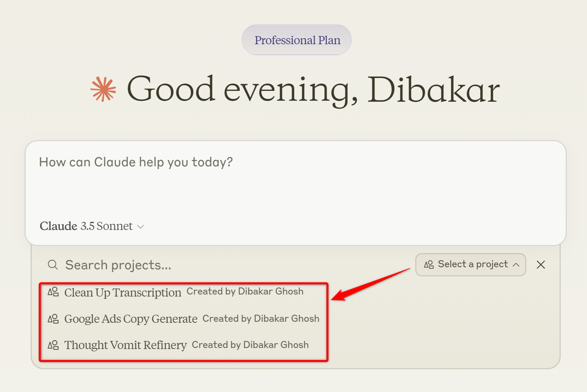Click the project icon beside Thought Vomit Refinery
Screen dimensions: 587x392
click(x=53, y=344)
